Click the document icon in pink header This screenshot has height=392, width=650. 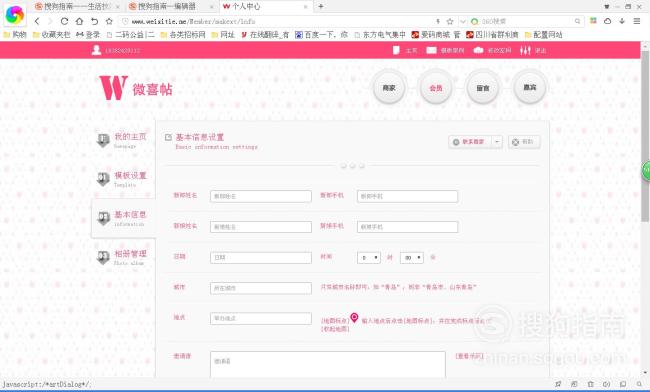tap(396, 50)
